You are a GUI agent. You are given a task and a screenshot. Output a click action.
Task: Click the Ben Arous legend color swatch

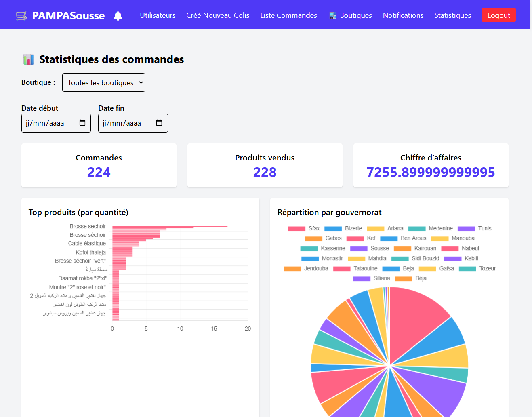[x=389, y=238]
